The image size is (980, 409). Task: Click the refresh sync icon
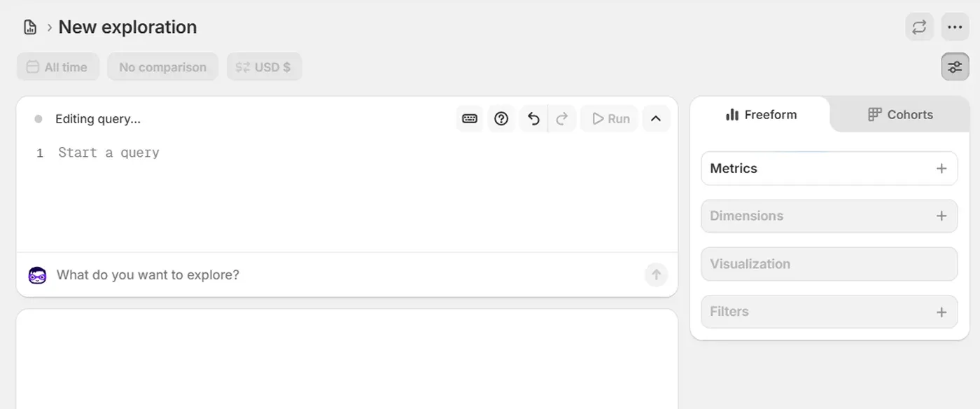coord(919,27)
